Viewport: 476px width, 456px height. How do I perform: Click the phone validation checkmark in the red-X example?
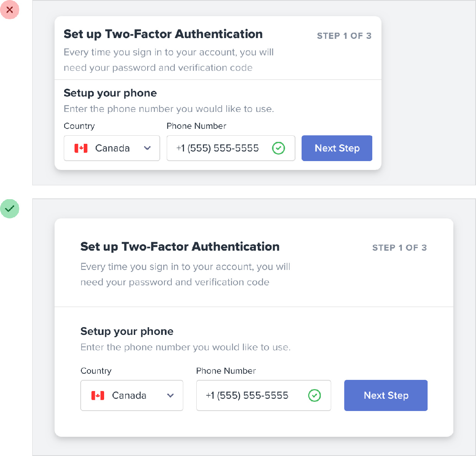(x=279, y=148)
